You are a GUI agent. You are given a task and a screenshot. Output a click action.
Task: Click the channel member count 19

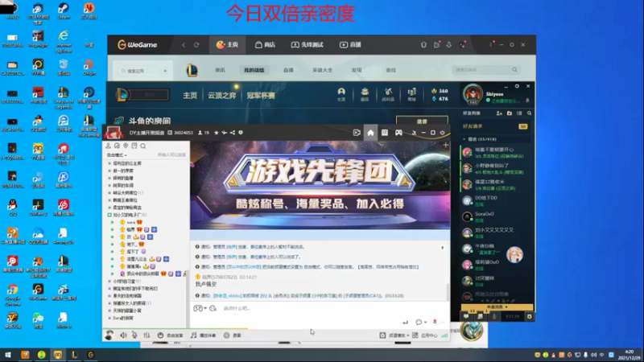pyautogui.click(x=204, y=133)
